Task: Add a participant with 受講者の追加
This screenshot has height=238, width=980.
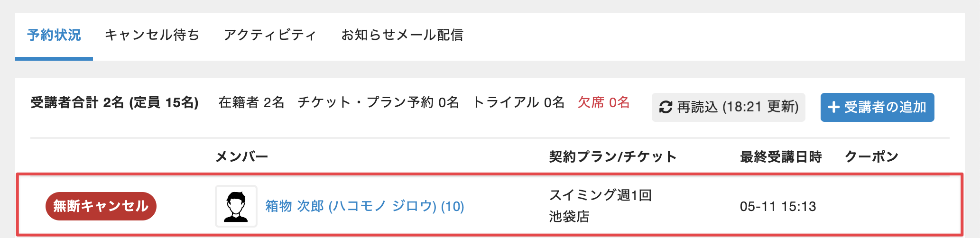Action: [x=877, y=107]
